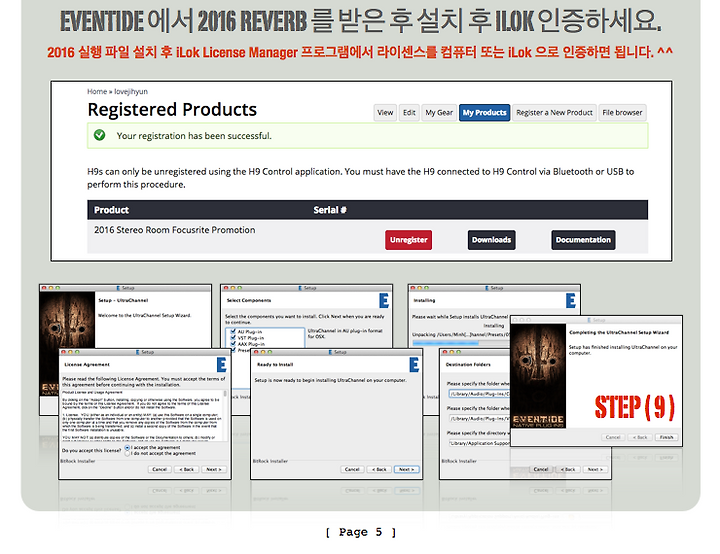720x554 pixels.
Task: Close the License Agreement setup window
Action: pyautogui.click(x=63, y=352)
